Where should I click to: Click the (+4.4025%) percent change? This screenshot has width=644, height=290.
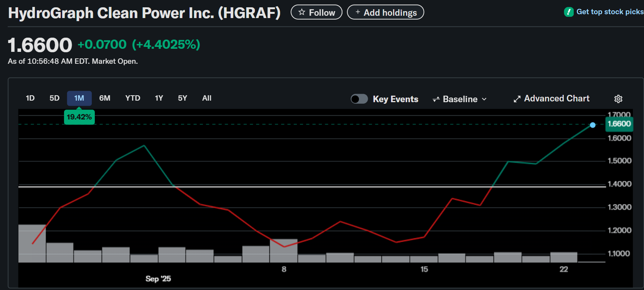click(166, 45)
